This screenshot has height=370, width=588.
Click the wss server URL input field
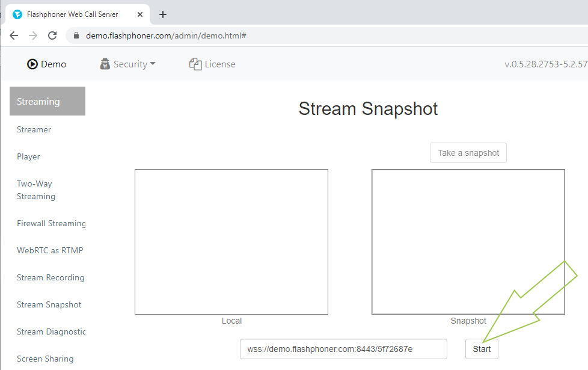tap(343, 349)
